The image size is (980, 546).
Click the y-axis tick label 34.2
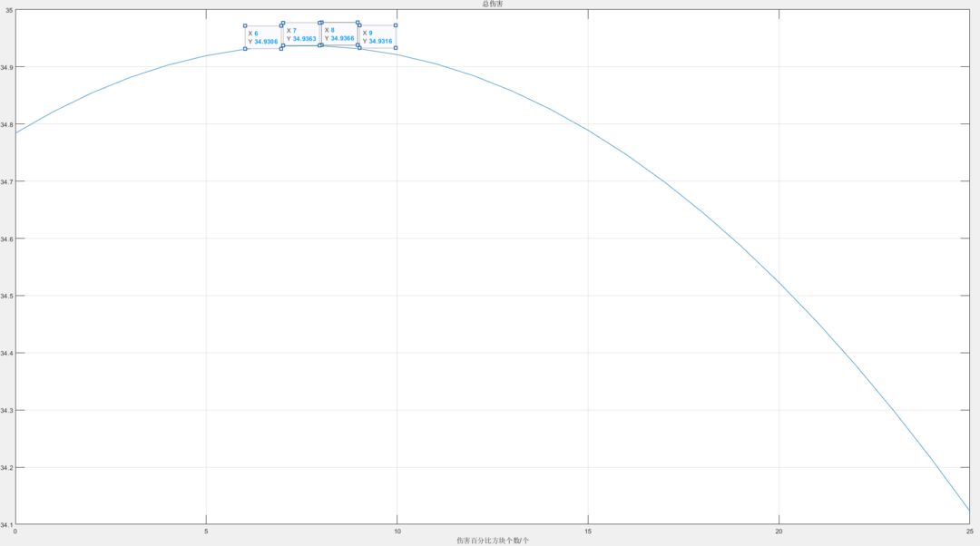tap(6, 468)
